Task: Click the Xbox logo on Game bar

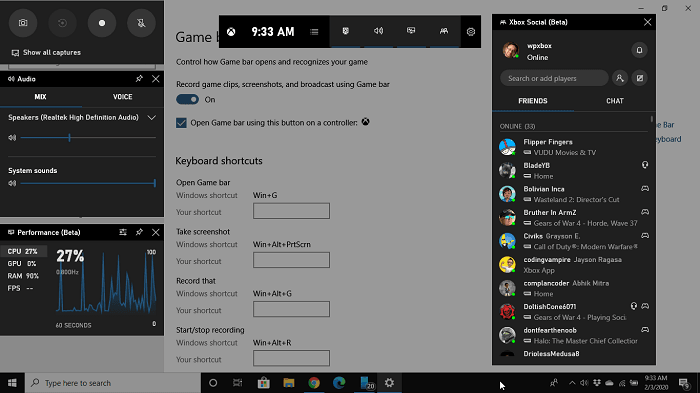Action: [x=231, y=32]
